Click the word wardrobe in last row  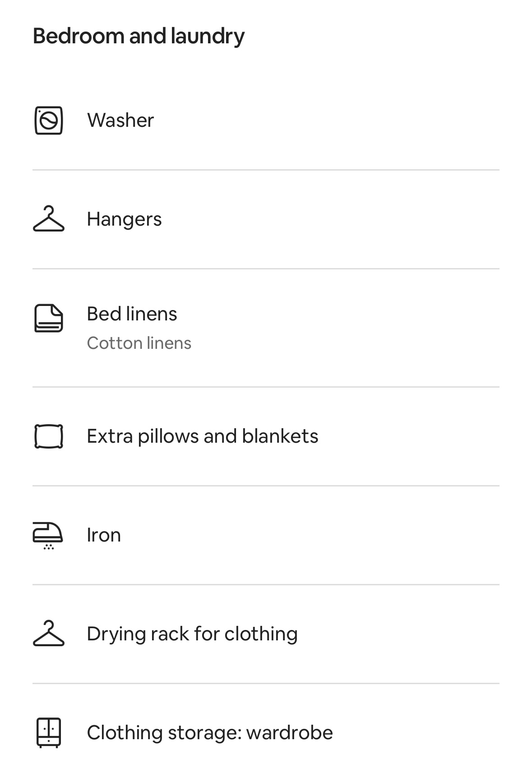[290, 733]
